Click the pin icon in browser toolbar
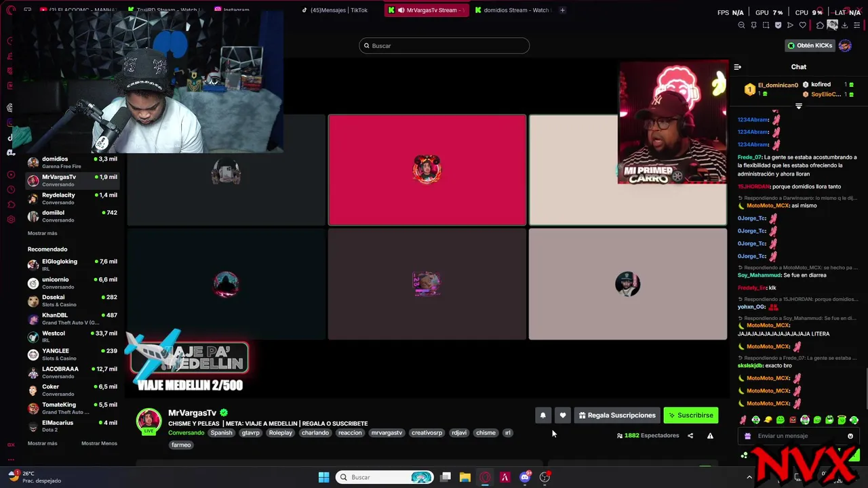 [753, 25]
